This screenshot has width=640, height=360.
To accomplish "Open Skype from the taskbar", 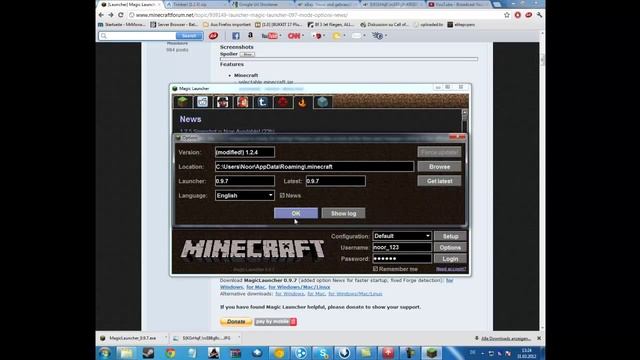I will pyautogui.click(x=322, y=353).
